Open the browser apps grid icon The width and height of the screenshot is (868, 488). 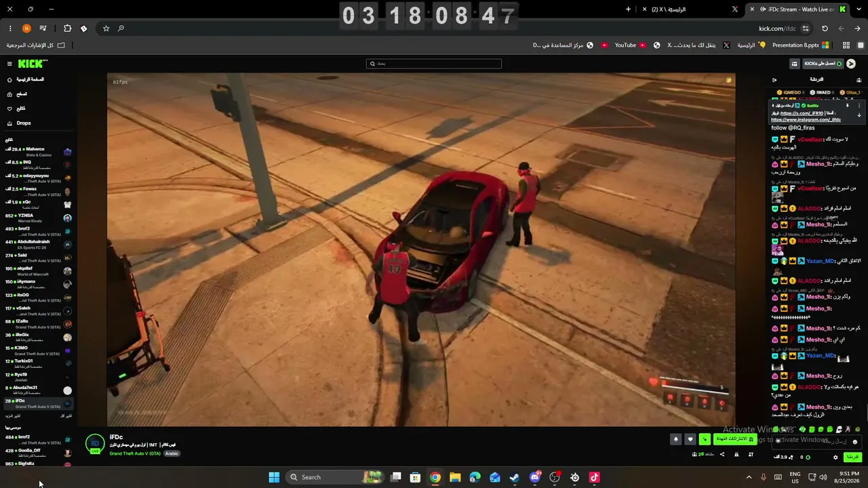coord(846,45)
